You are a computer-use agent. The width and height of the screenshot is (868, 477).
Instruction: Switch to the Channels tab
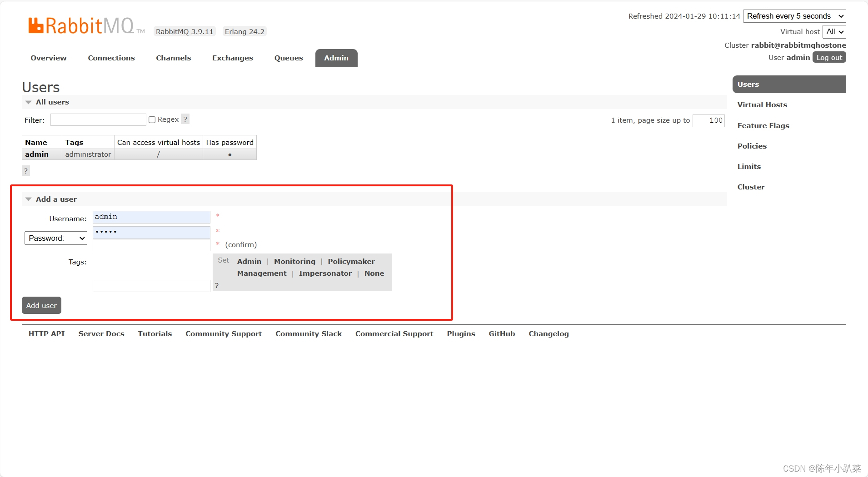coord(174,58)
